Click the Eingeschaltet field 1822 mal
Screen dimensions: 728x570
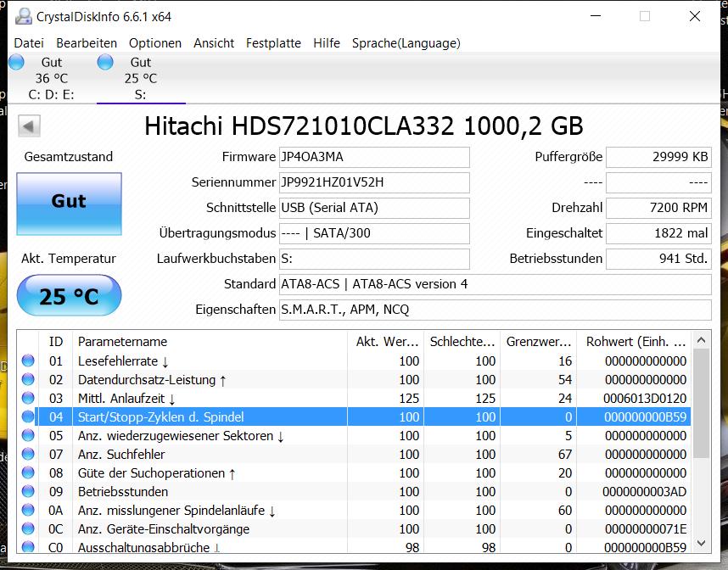(x=658, y=233)
